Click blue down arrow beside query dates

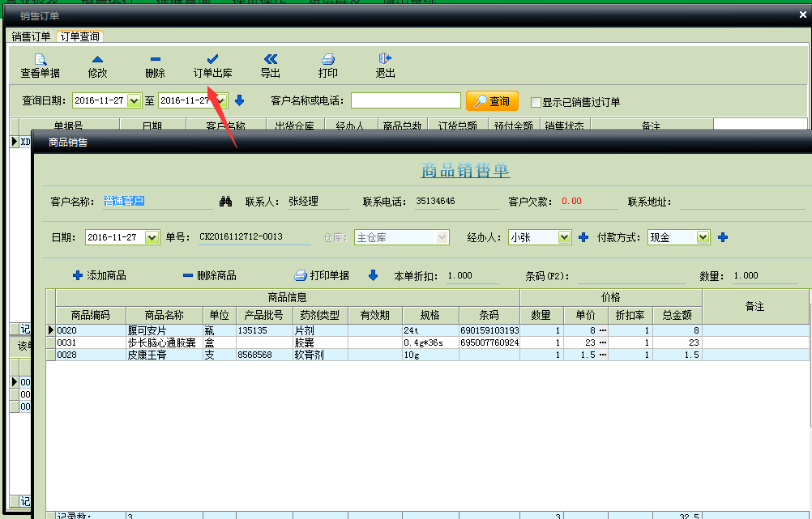tap(239, 100)
